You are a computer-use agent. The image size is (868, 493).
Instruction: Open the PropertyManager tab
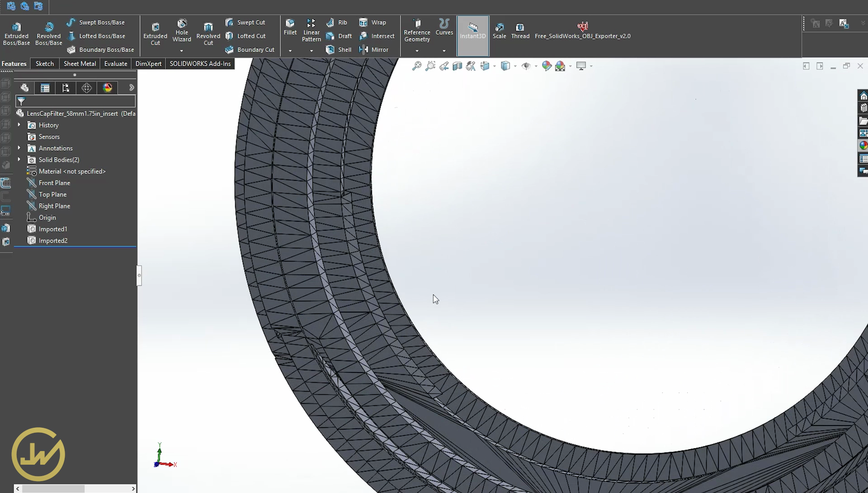tap(45, 88)
